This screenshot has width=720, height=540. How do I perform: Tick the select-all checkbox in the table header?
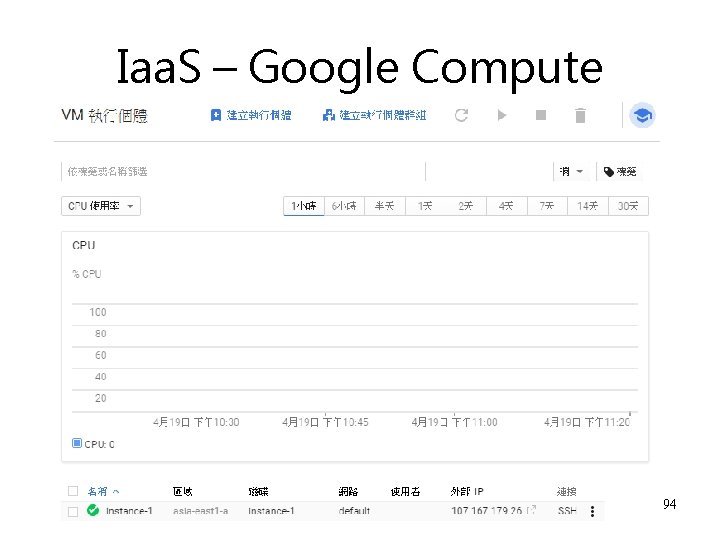click(73, 491)
